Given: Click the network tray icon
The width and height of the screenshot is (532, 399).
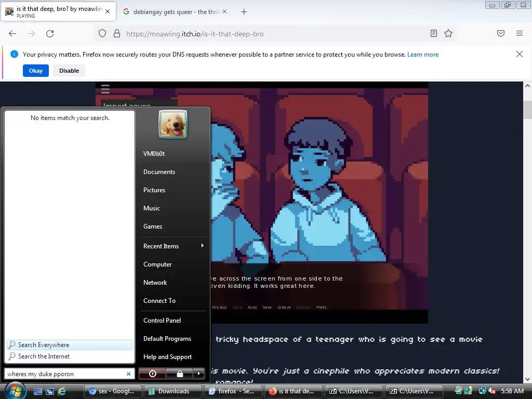Looking at the screenshot, I should [x=482, y=391].
